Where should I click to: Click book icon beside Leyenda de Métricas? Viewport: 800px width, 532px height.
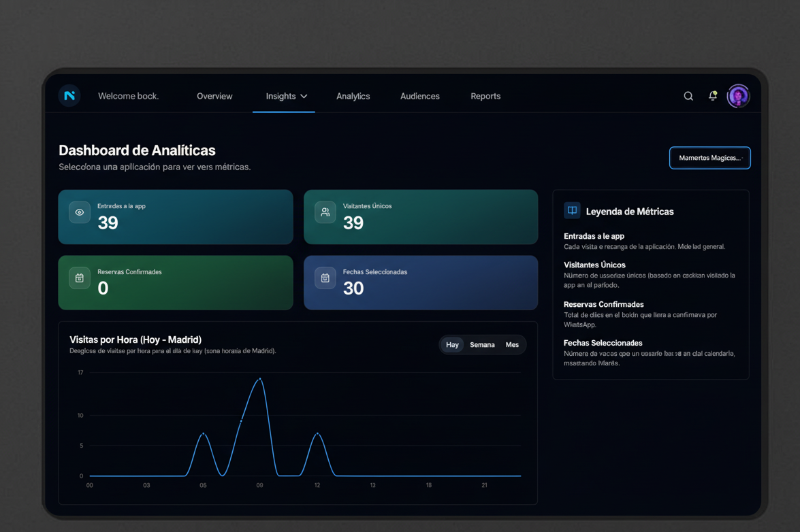tap(572, 211)
